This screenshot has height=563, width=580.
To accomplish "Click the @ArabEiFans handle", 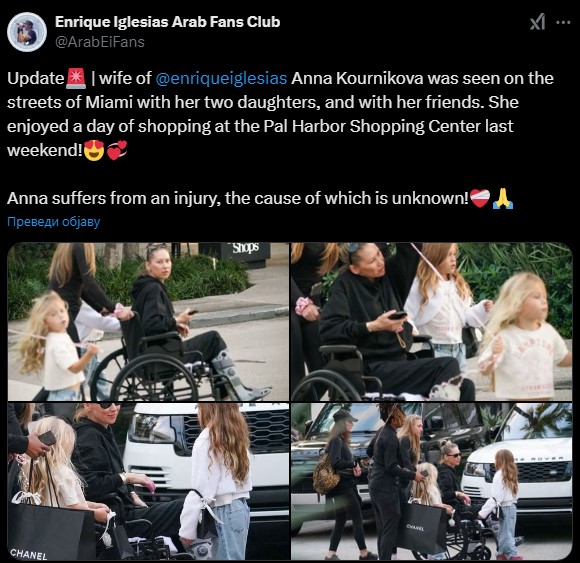I will pyautogui.click(x=100, y=42).
